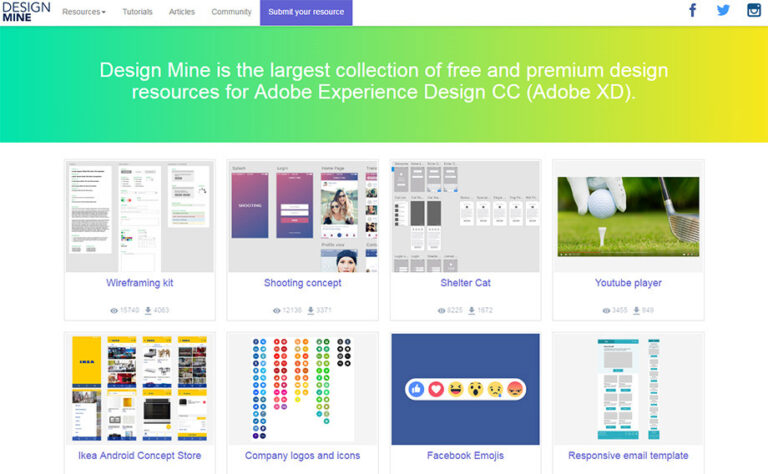768x474 pixels.
Task: Click the crying Sad emoji
Action: [495, 389]
